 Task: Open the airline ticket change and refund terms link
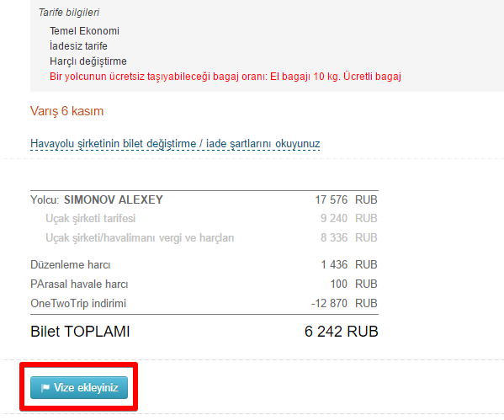pyautogui.click(x=175, y=143)
